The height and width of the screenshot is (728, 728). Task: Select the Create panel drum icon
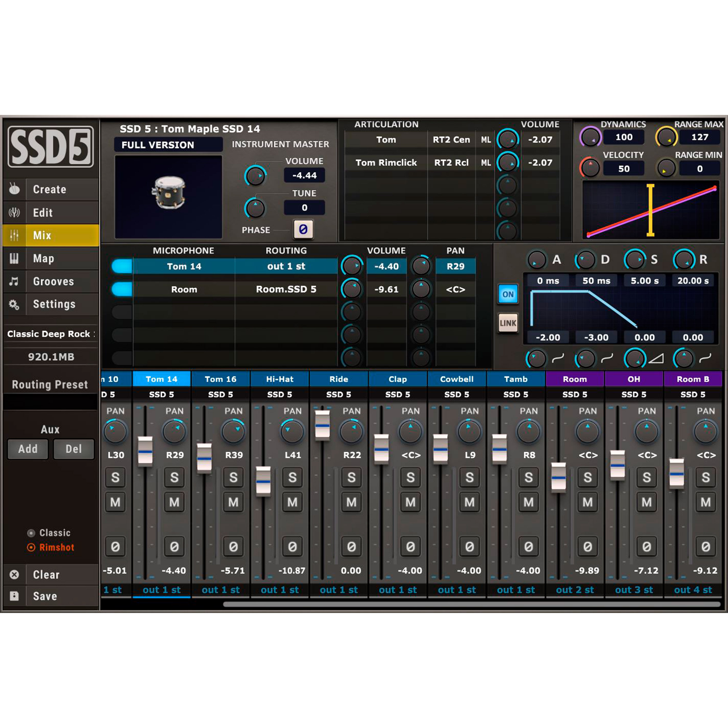(14, 190)
